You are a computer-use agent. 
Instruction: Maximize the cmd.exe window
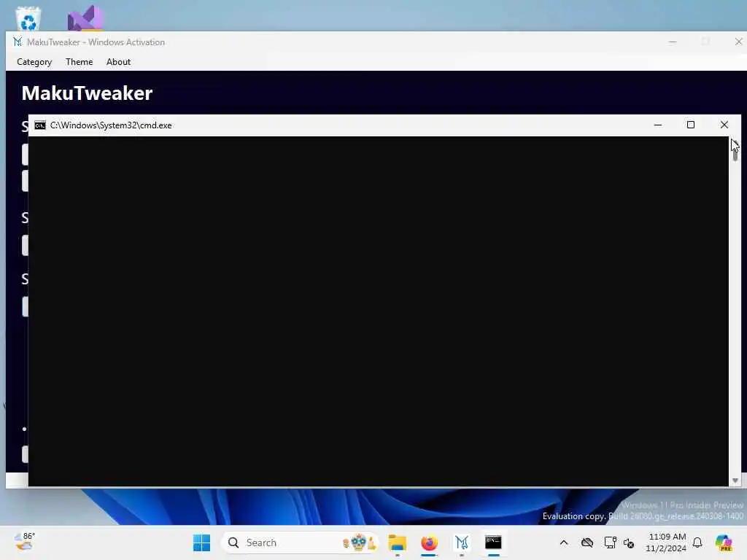691,125
